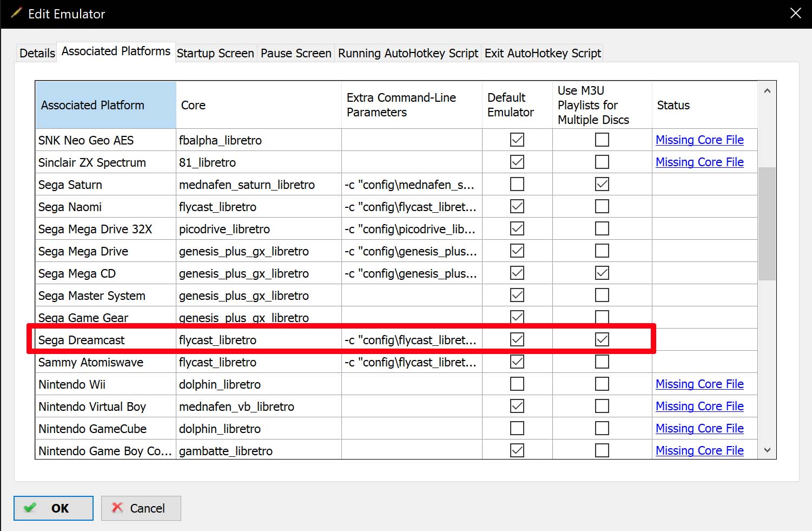Click scroll up arrow of platform list

[767, 91]
